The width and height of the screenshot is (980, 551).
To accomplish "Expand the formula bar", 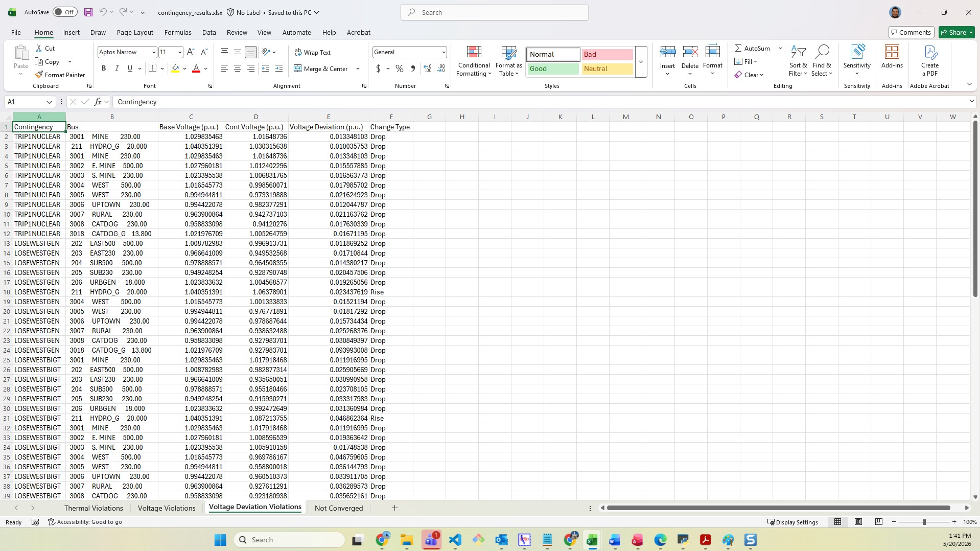I will [x=971, y=101].
